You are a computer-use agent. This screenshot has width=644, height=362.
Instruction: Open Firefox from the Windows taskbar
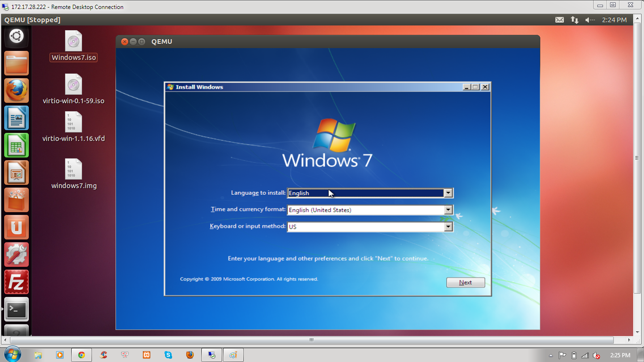[190, 355]
